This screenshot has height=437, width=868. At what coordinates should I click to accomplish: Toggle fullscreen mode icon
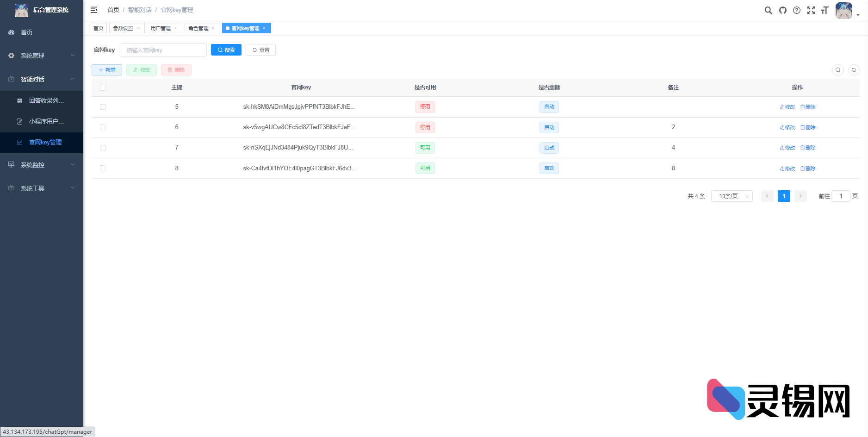pyautogui.click(x=811, y=10)
